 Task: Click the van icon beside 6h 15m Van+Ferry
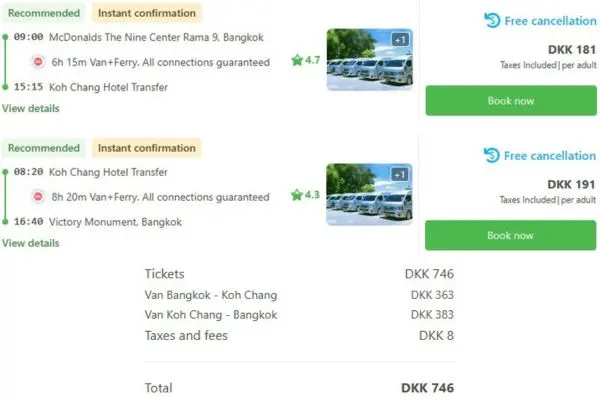37,62
